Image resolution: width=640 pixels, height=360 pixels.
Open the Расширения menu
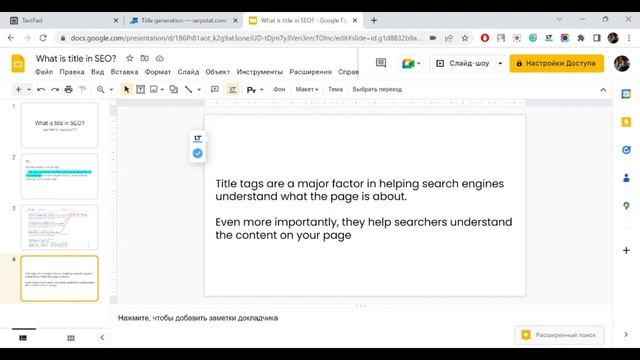click(311, 72)
